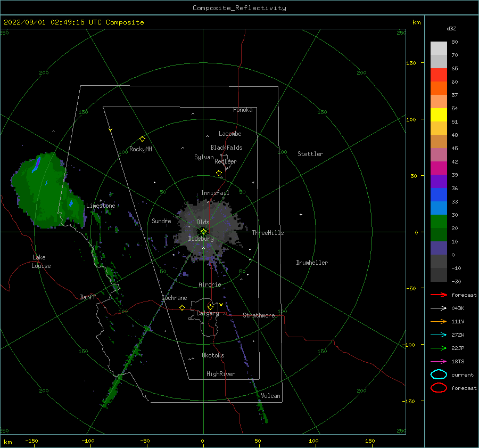479x448 pixels.
Task: Click the Sundre label
Action: 161,221
